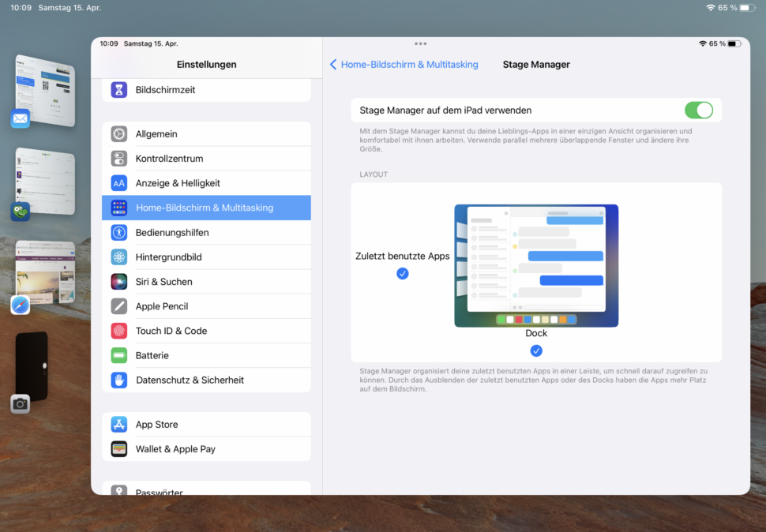Screen dimensions: 766x532
Task: Select Home-Bildschirm & Multitasking row
Action: point(206,208)
